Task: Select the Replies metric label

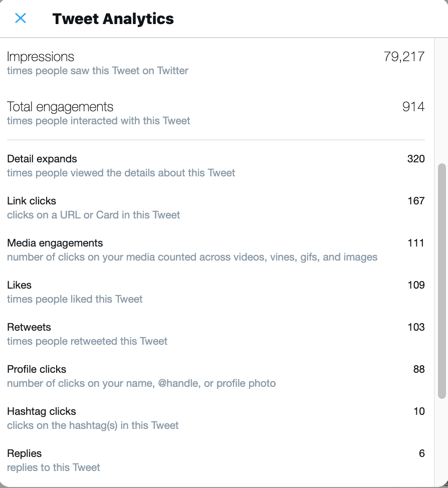Action: point(25,453)
